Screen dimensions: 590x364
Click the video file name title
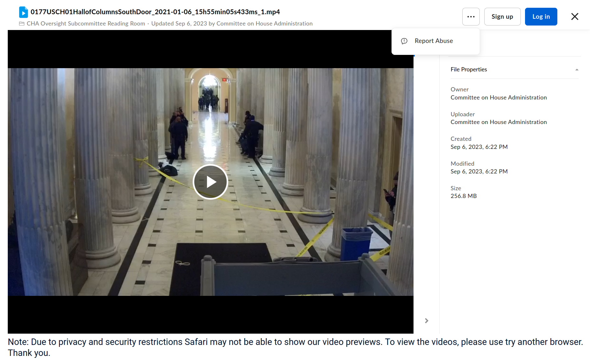click(155, 12)
